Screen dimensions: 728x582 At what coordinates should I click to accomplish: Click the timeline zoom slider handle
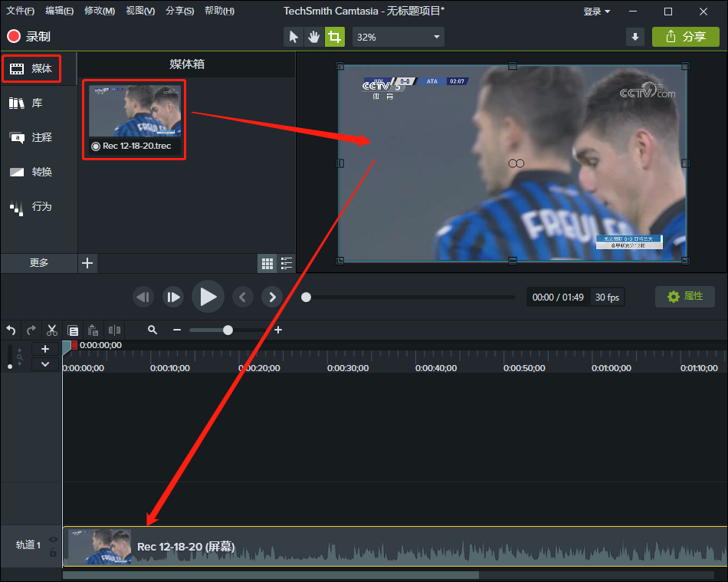coord(228,330)
